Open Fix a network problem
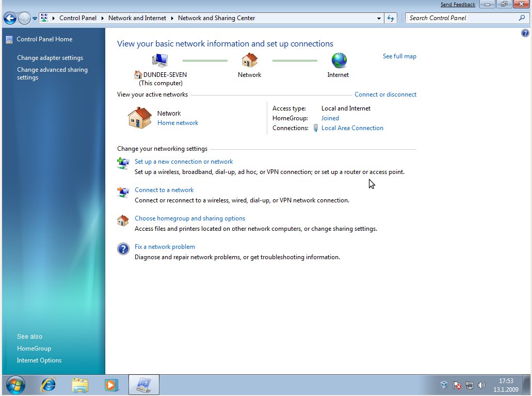This screenshot has width=532, height=396. (165, 247)
